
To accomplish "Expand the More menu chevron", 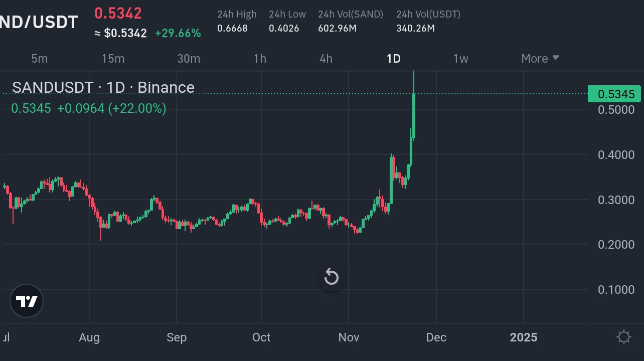I will tap(556, 58).
